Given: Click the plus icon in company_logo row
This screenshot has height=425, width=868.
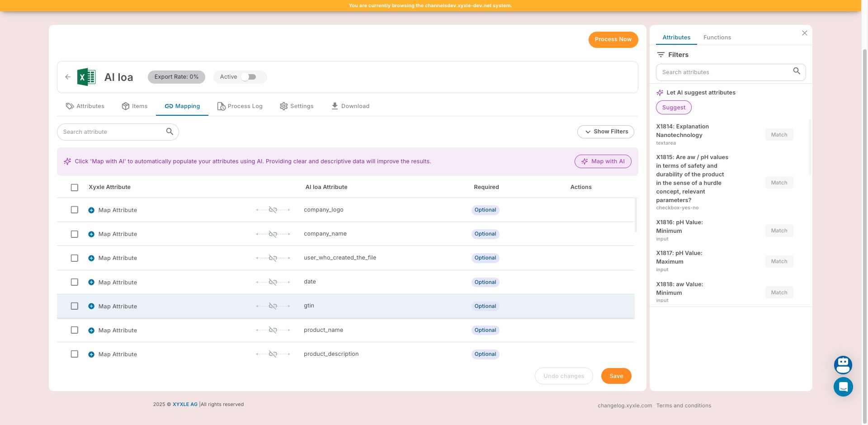Looking at the screenshot, I should 91,210.
